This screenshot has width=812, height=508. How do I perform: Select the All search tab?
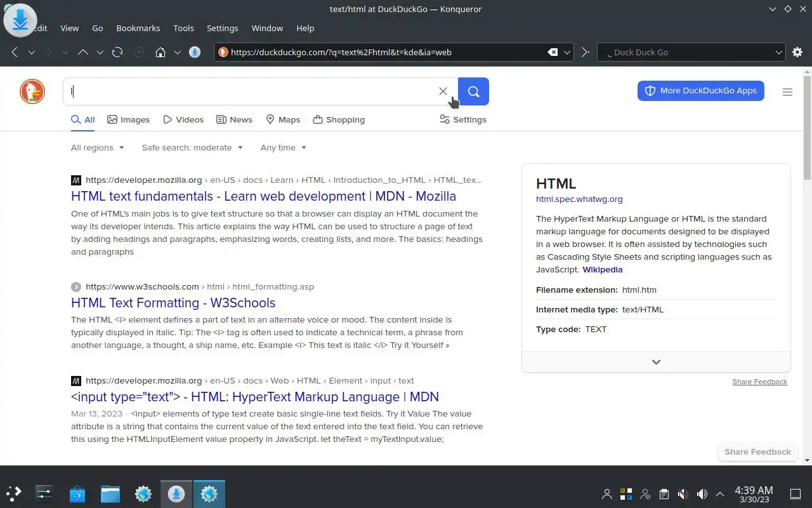click(83, 119)
